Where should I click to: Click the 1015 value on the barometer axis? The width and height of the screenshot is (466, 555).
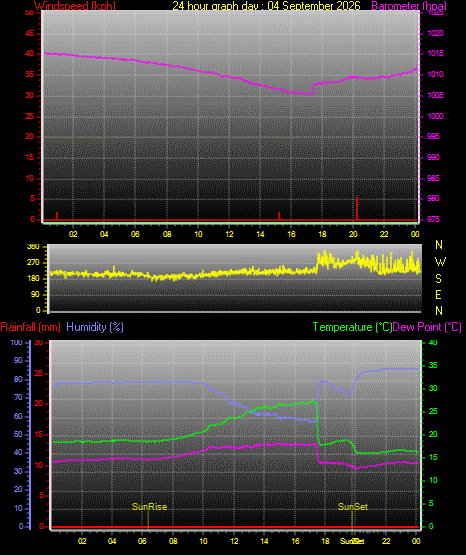pyautogui.click(x=435, y=53)
